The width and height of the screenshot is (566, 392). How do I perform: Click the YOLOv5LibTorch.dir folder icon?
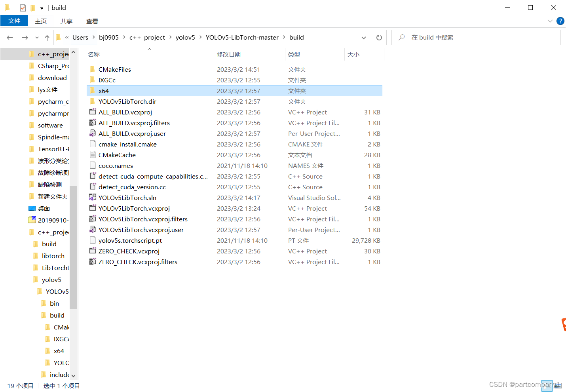92,101
